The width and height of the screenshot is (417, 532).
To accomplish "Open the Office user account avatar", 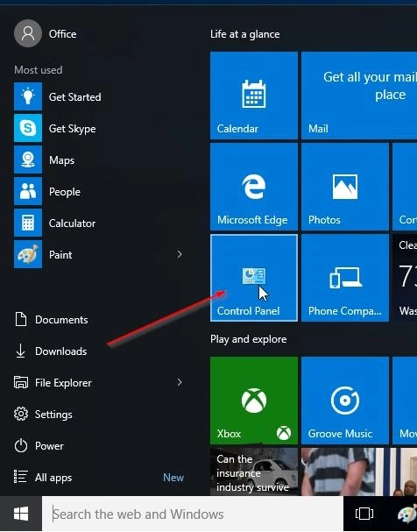I will pos(28,33).
